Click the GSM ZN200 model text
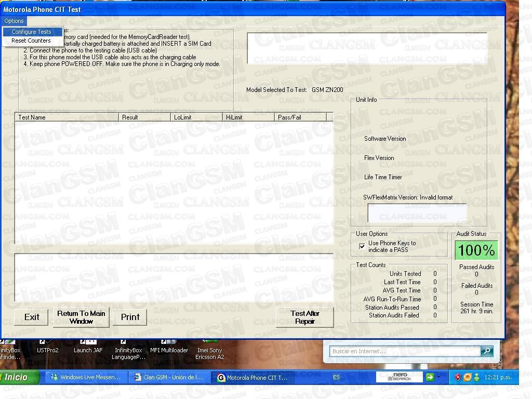The width and height of the screenshot is (532, 399). tap(327, 90)
